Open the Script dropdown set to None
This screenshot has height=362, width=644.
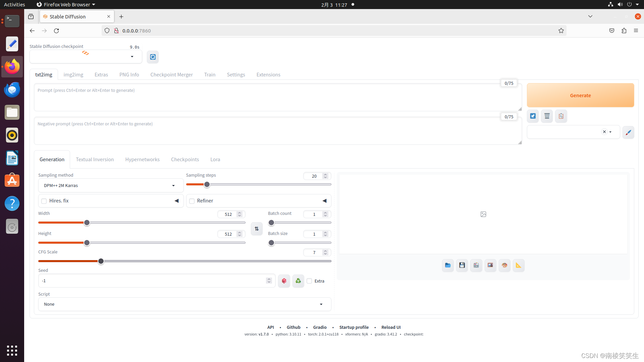pos(184,304)
